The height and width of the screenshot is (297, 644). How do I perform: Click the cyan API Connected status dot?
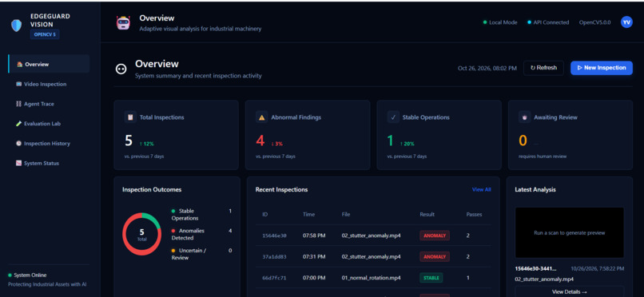[530, 22]
